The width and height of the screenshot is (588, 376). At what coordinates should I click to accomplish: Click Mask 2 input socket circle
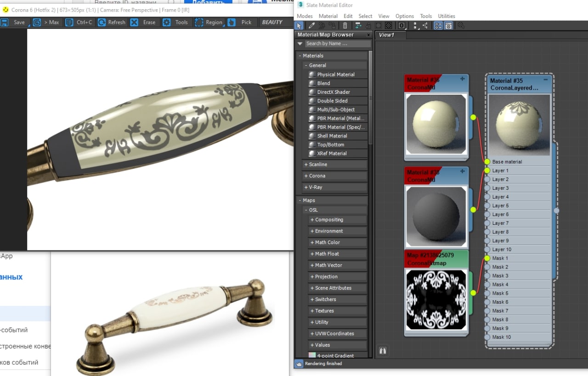487,267
